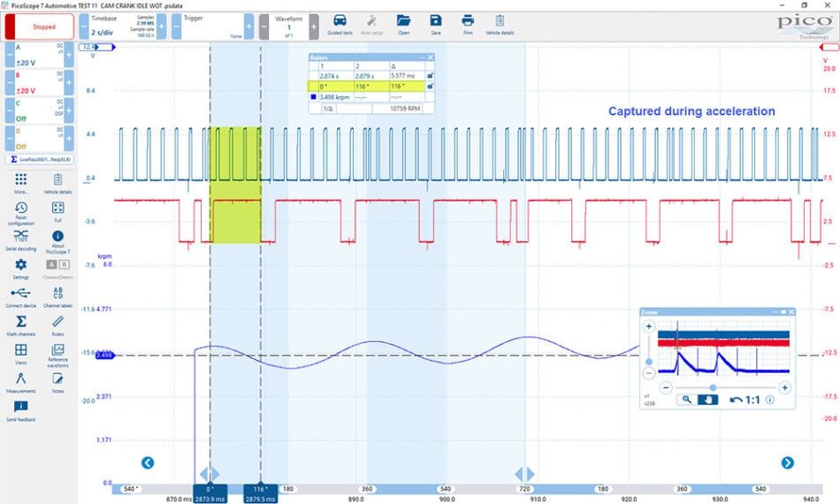The height and width of the screenshot is (504, 840).
Task: Select the Rulers tool in sidebar
Action: pos(57,325)
